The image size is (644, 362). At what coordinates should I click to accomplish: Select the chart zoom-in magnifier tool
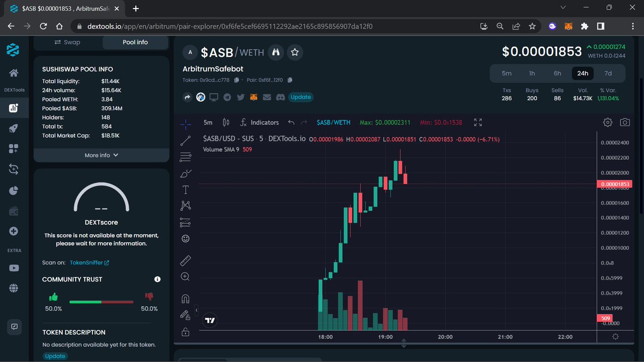(x=186, y=277)
